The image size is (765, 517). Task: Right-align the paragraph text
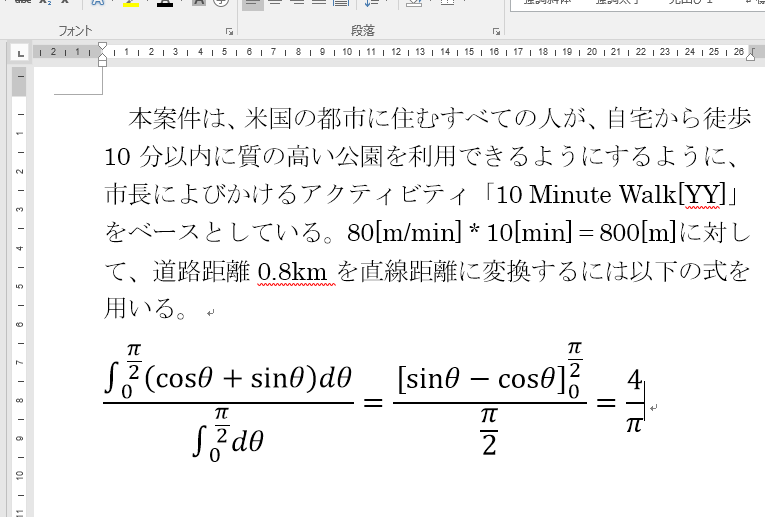click(297, 3)
